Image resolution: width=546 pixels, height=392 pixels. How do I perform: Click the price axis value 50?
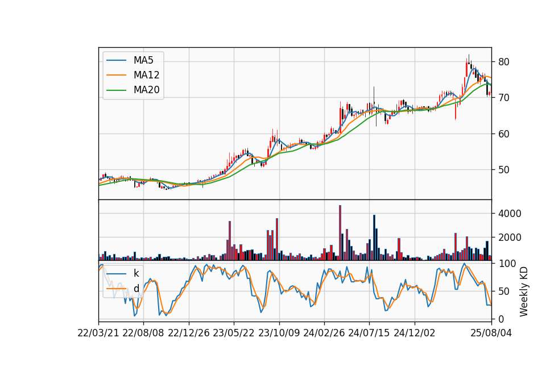point(503,170)
